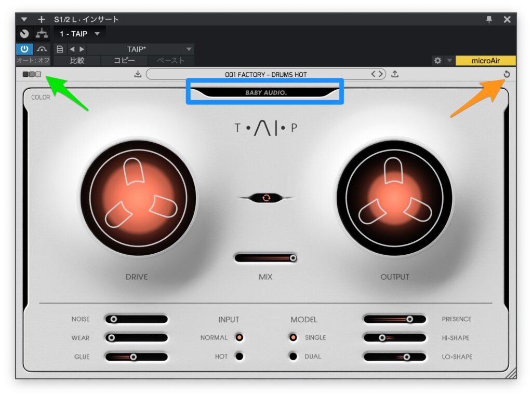Viewport: 532px width, 397px height.
Task: Open the dropdown arrow beside gear icon
Action: click(x=449, y=61)
